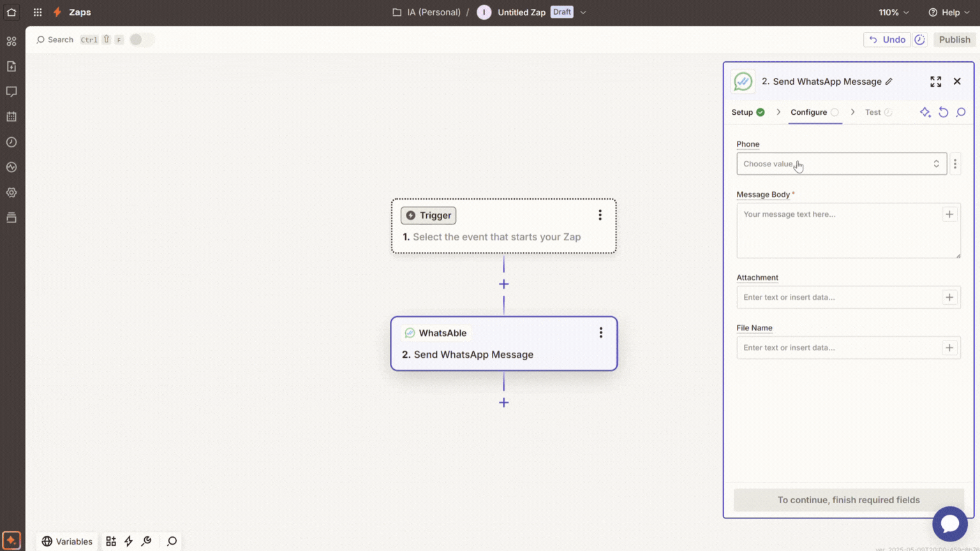Open the history clock icon in sidebar

(x=11, y=142)
